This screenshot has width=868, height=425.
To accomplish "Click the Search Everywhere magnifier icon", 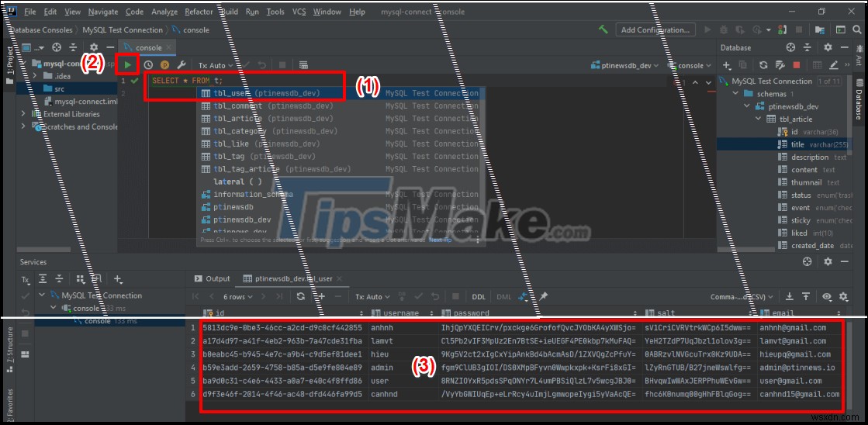I will click(857, 29).
